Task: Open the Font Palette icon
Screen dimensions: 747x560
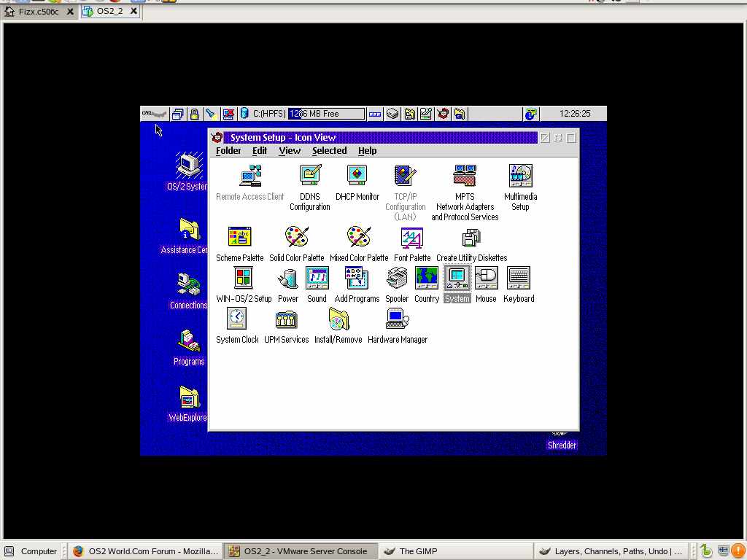Action: point(412,238)
